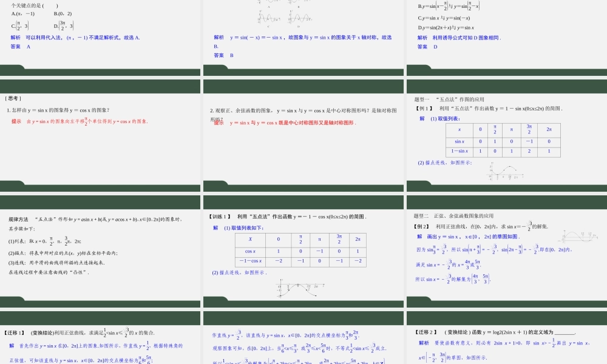Screen dimensions: 607x364
Task: Click the −1−cos x table in 训练1
Action: click(300, 250)
